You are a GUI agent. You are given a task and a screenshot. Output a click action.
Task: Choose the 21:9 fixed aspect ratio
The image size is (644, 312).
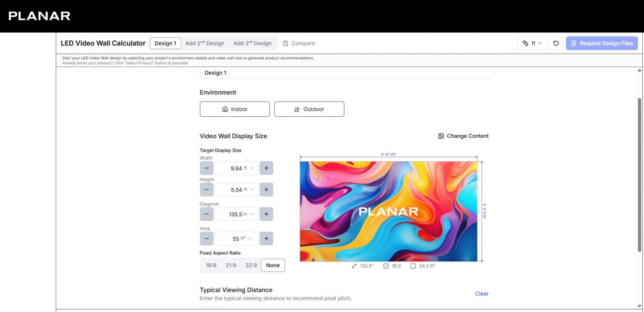pos(231,265)
